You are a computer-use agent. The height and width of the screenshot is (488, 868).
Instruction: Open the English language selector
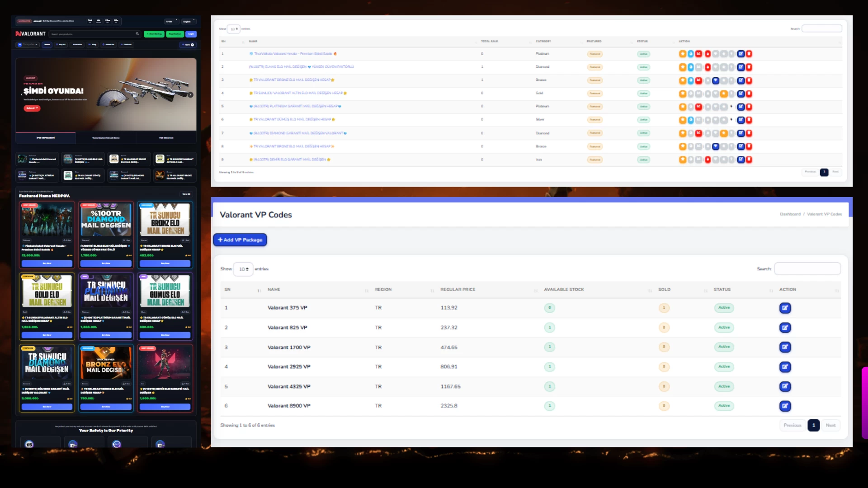pos(188,21)
